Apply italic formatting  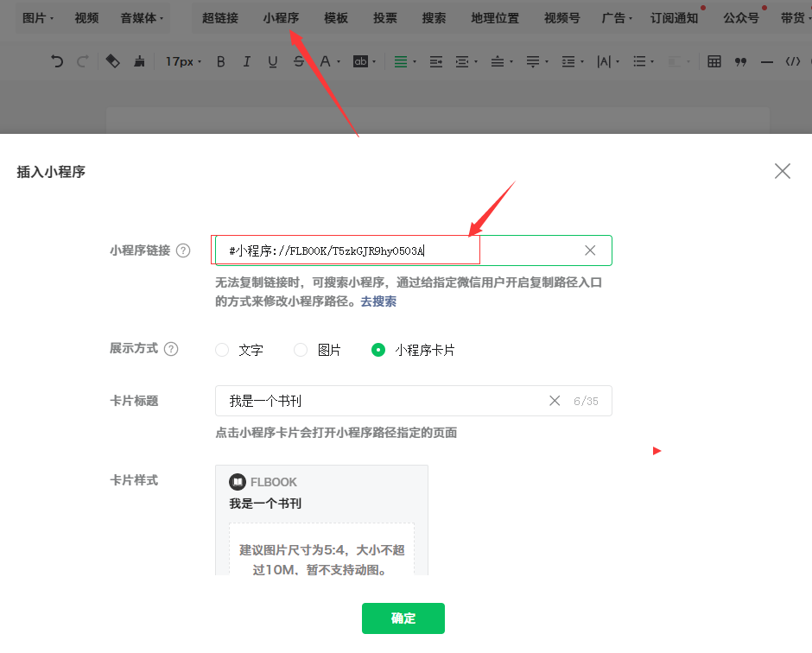[x=247, y=61]
